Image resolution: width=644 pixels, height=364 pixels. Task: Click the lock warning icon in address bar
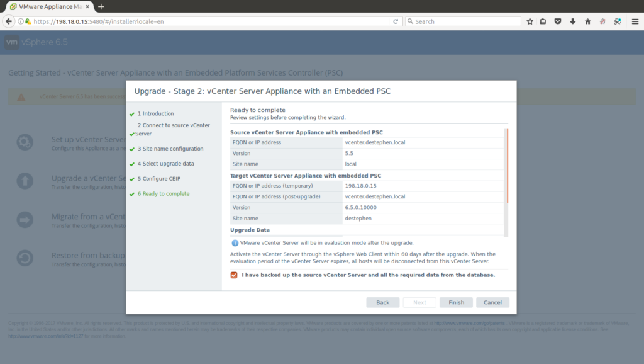point(28,21)
